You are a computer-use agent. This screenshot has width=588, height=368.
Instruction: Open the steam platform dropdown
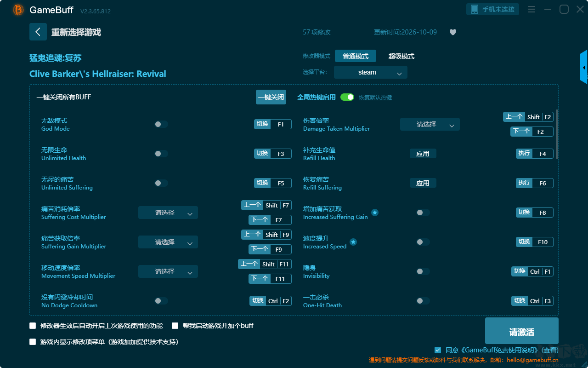tap(371, 72)
